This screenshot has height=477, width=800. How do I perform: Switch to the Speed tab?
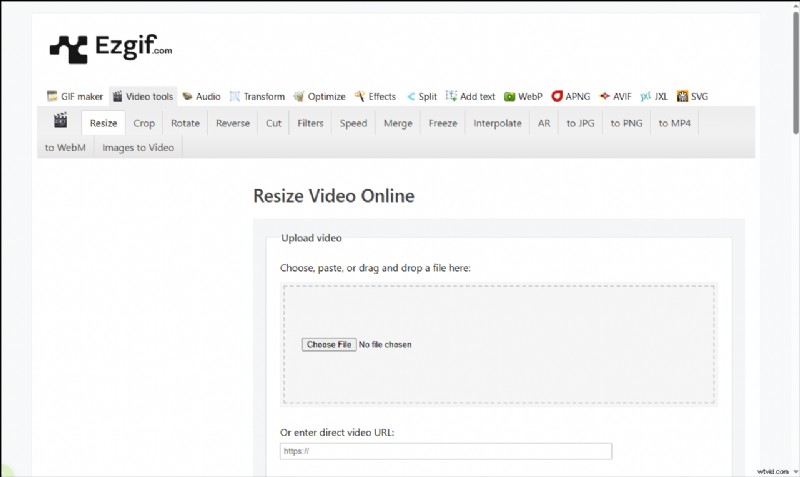[x=354, y=123]
